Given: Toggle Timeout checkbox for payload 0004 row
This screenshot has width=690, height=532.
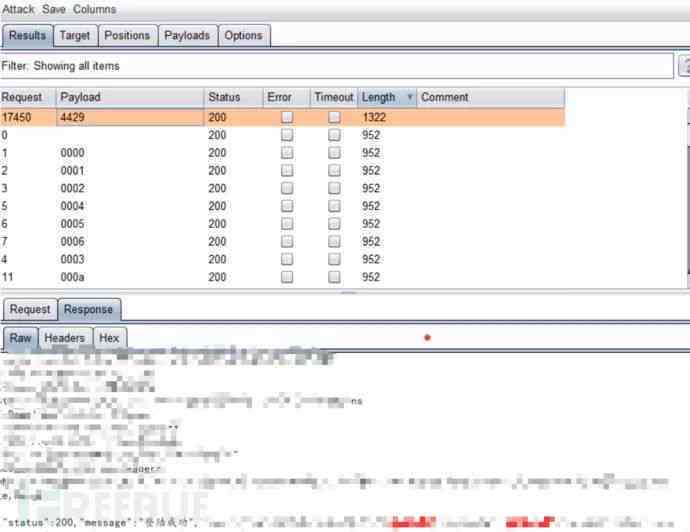Looking at the screenshot, I should (334, 206).
